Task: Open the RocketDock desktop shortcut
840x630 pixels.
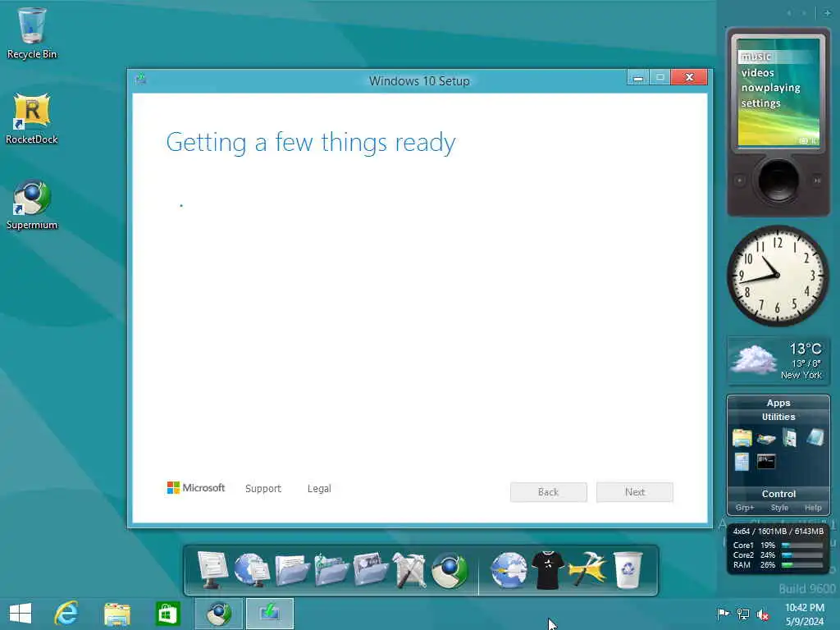Action: point(32,119)
